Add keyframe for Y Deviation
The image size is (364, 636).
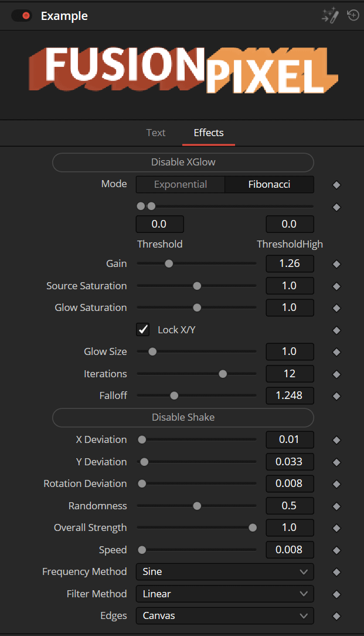click(x=336, y=462)
